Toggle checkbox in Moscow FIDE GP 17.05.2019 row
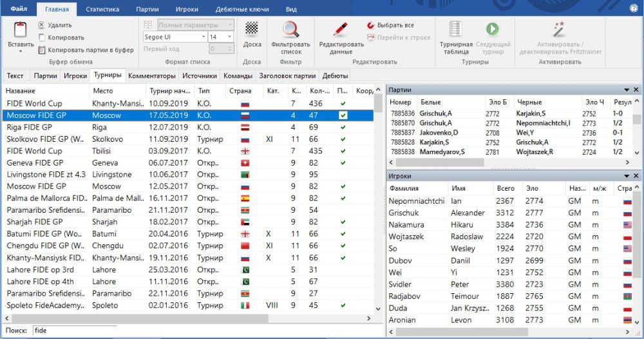Image resolution: width=644 pixels, height=339 pixels. (x=343, y=115)
